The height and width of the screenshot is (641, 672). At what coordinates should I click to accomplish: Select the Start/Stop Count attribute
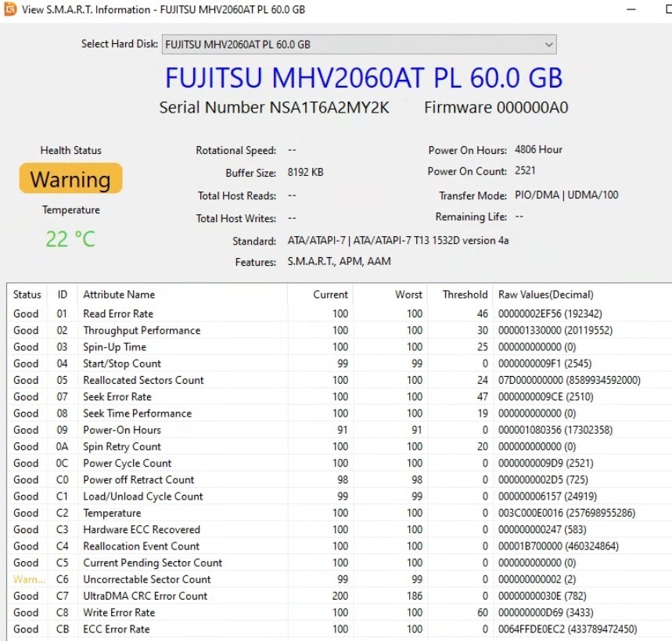click(340, 363)
